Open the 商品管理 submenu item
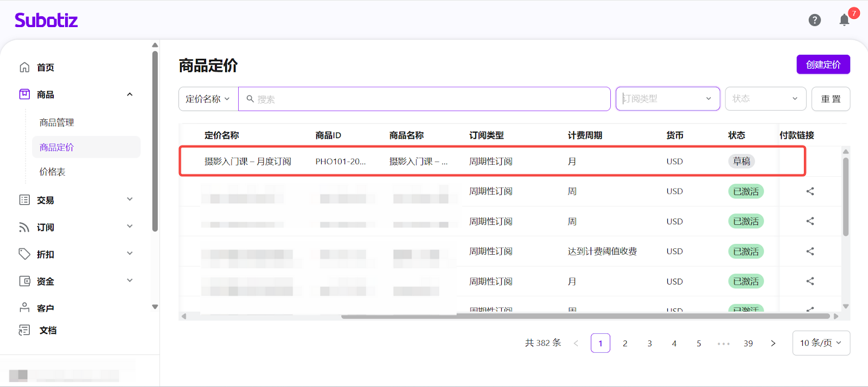The image size is (868, 387). pos(56,122)
